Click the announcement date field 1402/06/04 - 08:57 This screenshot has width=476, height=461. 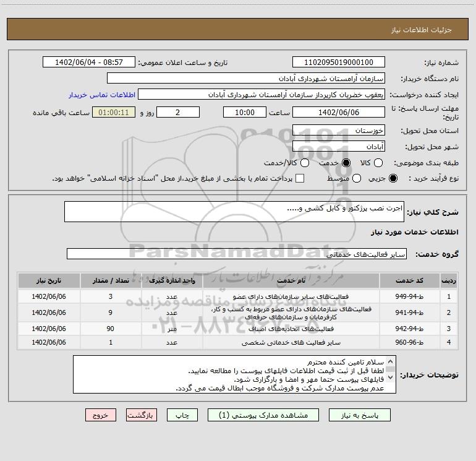coord(89,62)
